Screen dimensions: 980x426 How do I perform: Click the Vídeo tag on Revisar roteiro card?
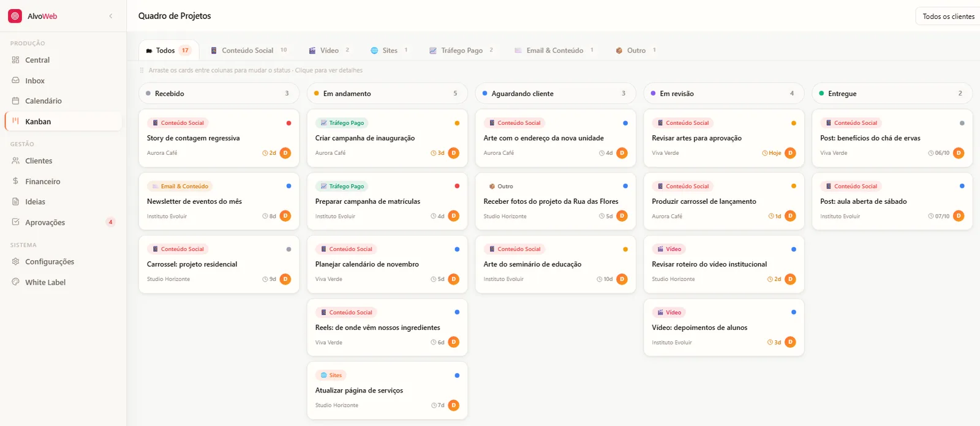tap(669, 249)
